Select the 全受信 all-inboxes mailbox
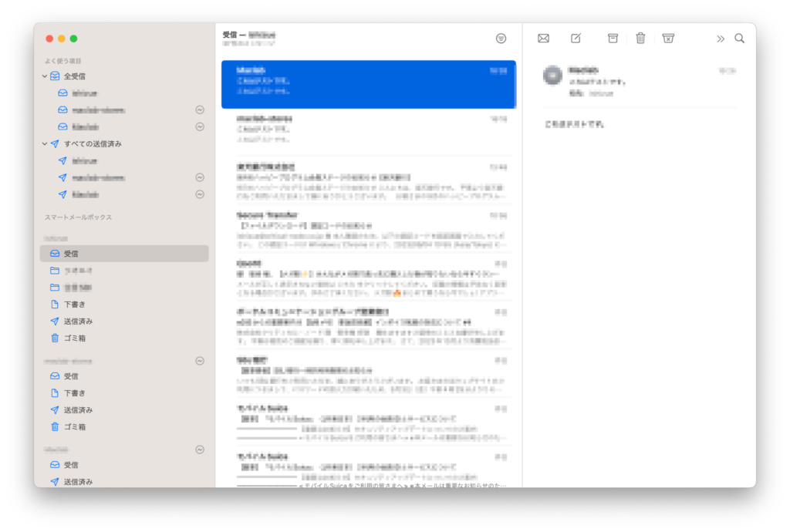790x532 pixels. [124, 76]
